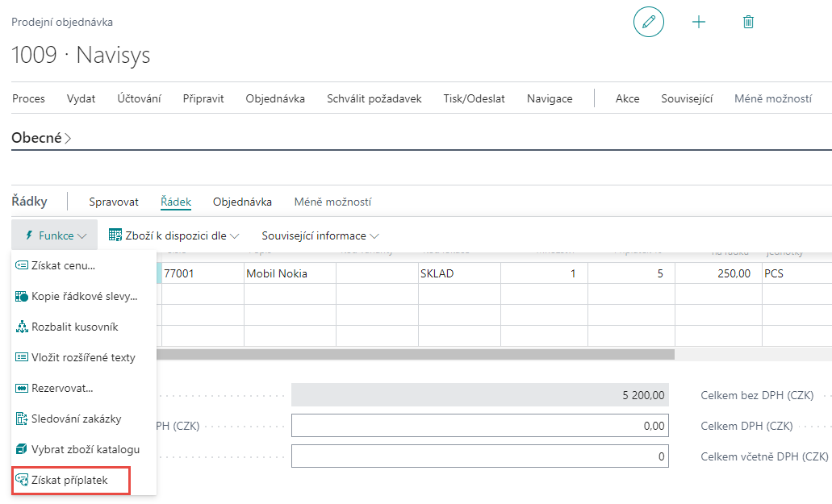Click the plus icon to create a new order

point(699,22)
